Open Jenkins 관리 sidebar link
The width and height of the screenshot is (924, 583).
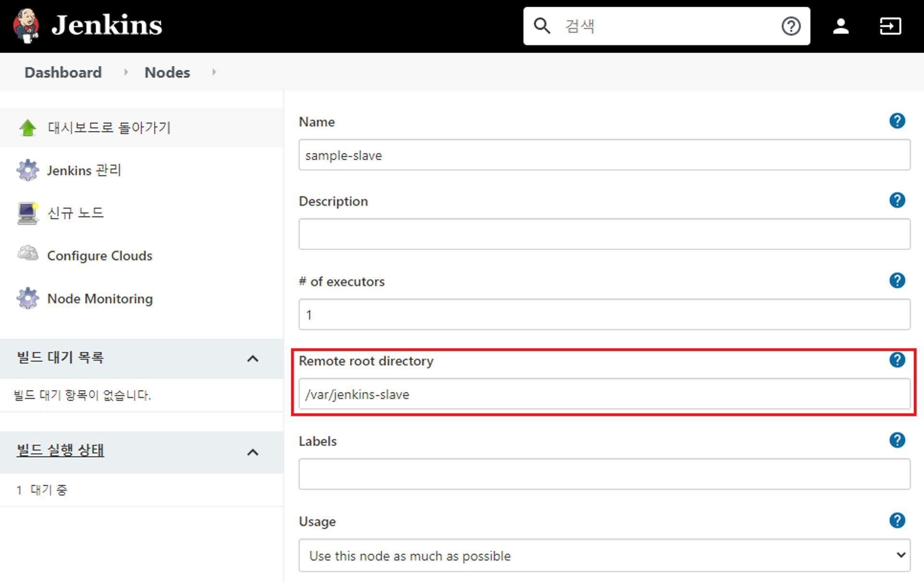[84, 170]
